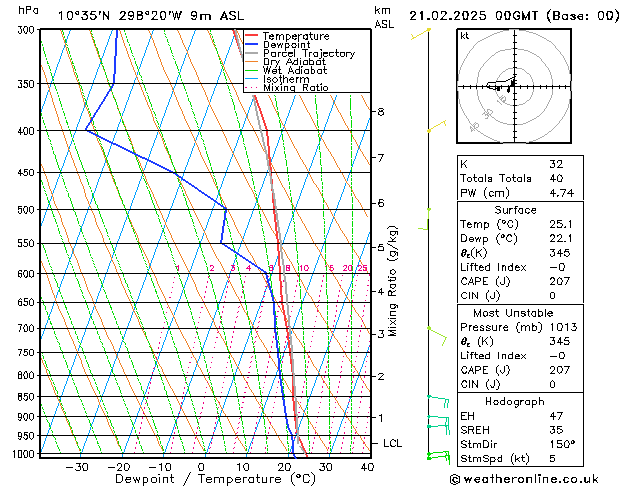Click the Surface Temp value "25.1"
Image resolution: width=629 pixels, height=486 pixels.
tap(560, 224)
